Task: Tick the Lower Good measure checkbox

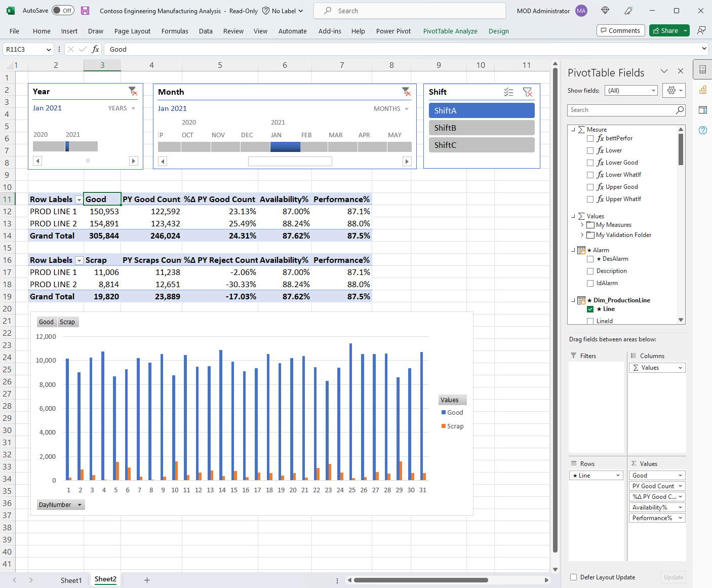Action: click(590, 163)
